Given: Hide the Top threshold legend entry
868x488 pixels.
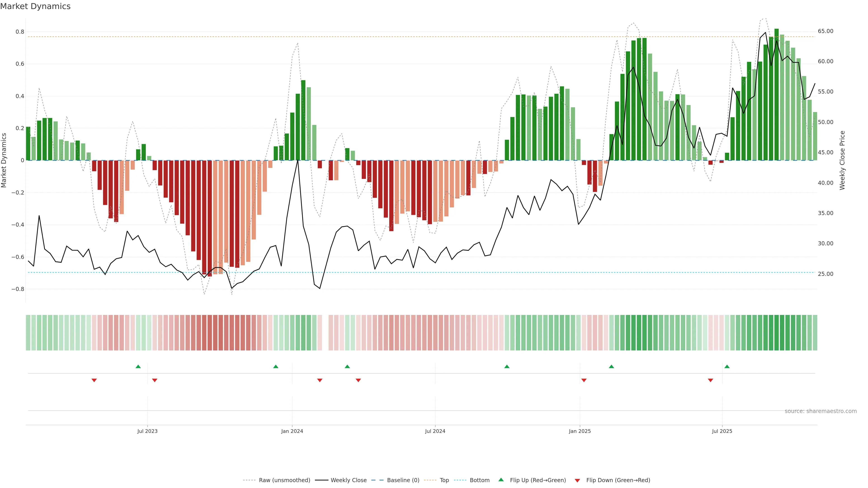Looking at the screenshot, I should click(444, 480).
